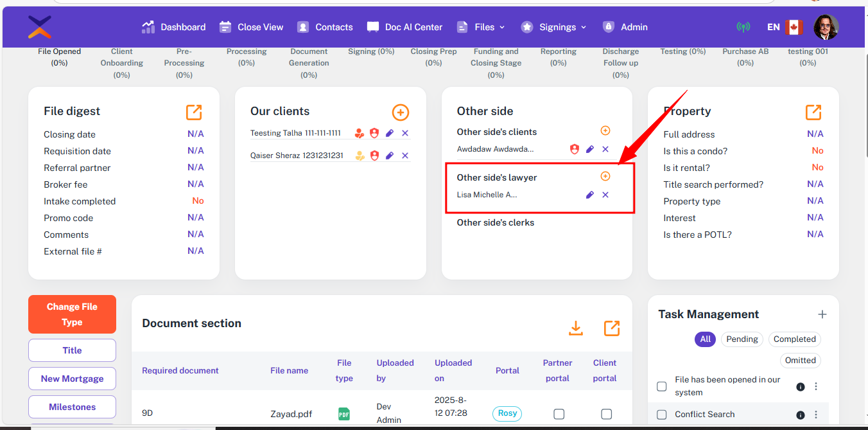Tick Partner portal checkbox for Zayad.pdf
The image size is (868, 430).
pos(559,414)
